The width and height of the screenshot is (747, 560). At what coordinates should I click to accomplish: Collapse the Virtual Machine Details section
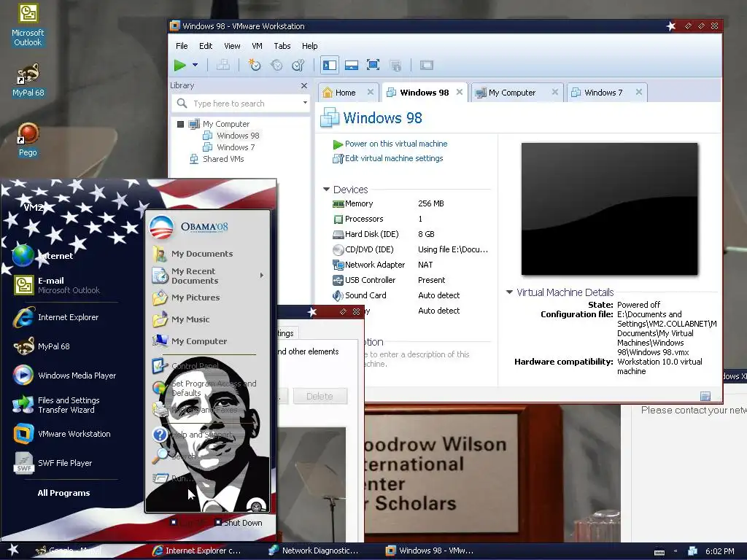[509, 292]
